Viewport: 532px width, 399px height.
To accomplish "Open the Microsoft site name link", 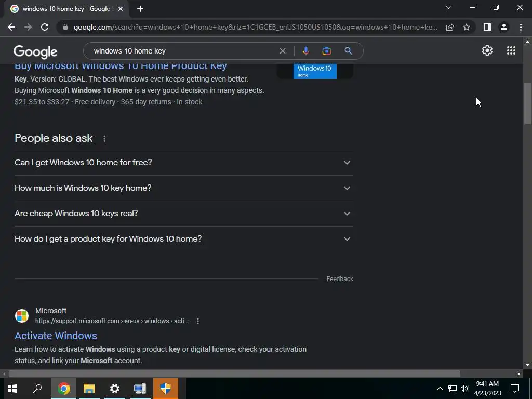I will 51,311.
